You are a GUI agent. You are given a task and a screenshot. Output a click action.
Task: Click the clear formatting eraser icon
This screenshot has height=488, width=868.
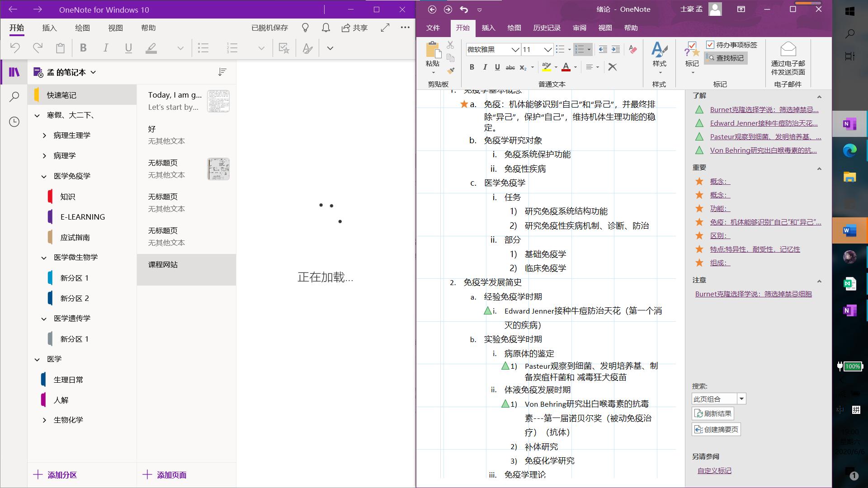(x=633, y=49)
